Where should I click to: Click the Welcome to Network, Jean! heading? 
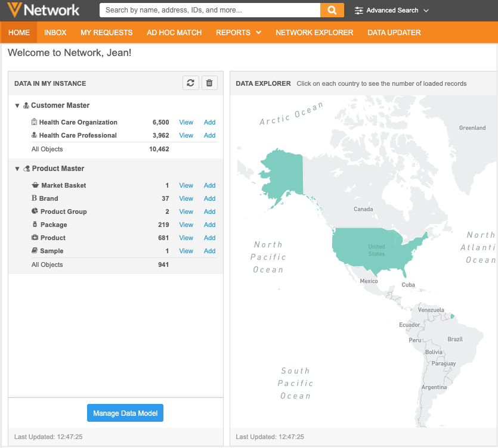click(69, 52)
